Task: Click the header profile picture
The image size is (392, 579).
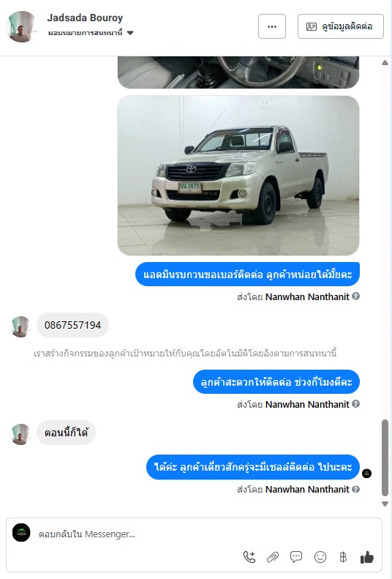Action: pos(21,26)
